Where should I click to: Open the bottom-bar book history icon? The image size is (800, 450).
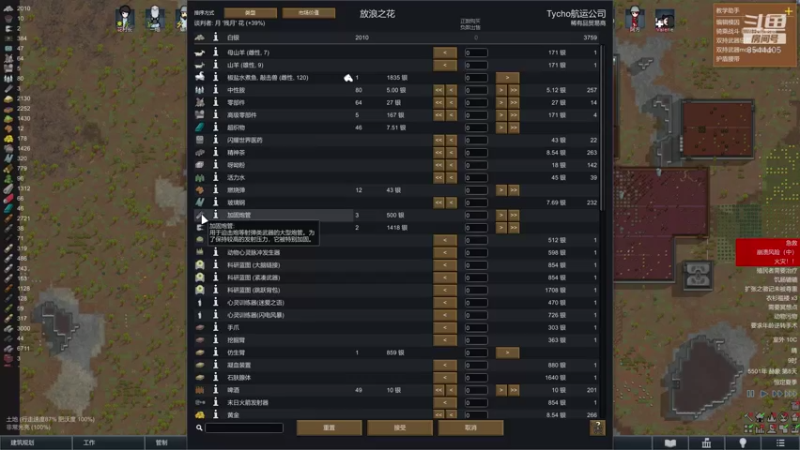click(670, 443)
